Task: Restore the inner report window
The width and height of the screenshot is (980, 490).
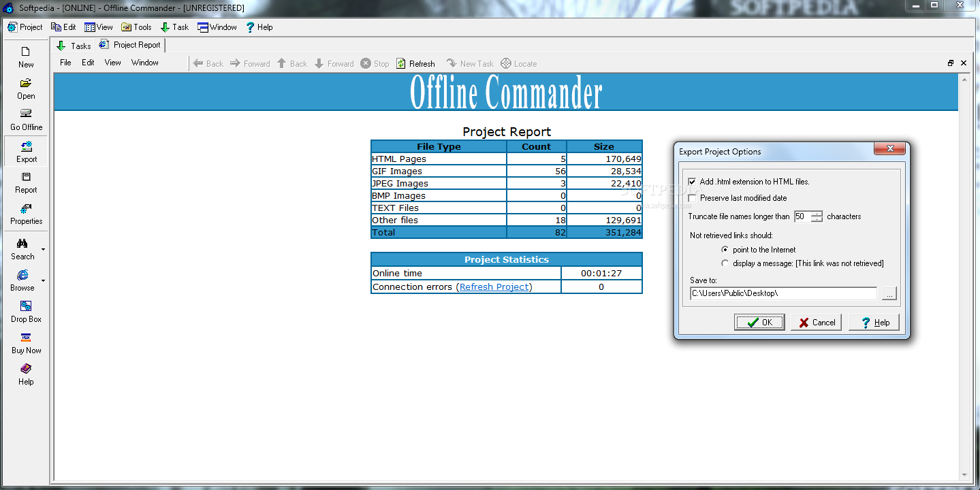Action: (951, 63)
